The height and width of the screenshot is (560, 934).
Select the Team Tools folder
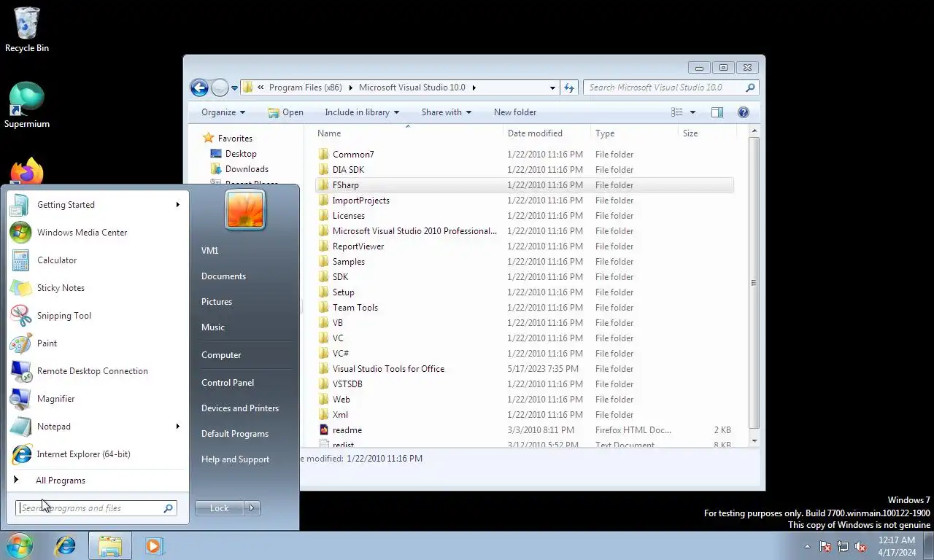click(355, 308)
